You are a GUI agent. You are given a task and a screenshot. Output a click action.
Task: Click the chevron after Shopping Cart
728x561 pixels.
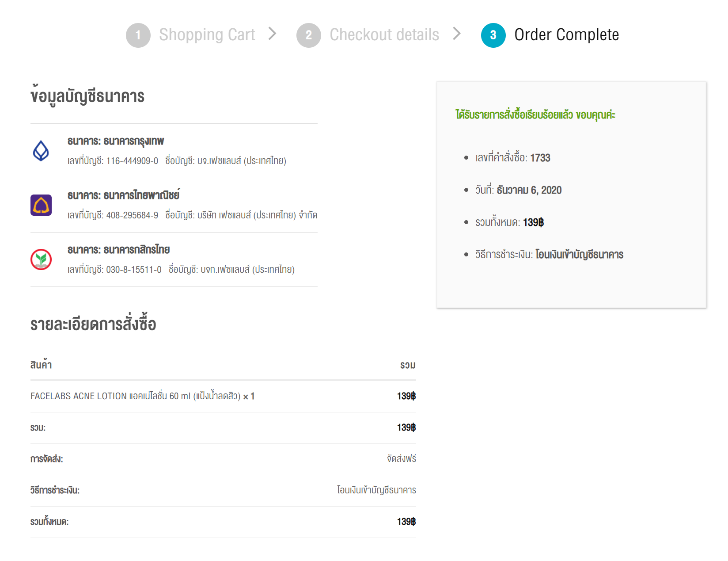coord(273,34)
